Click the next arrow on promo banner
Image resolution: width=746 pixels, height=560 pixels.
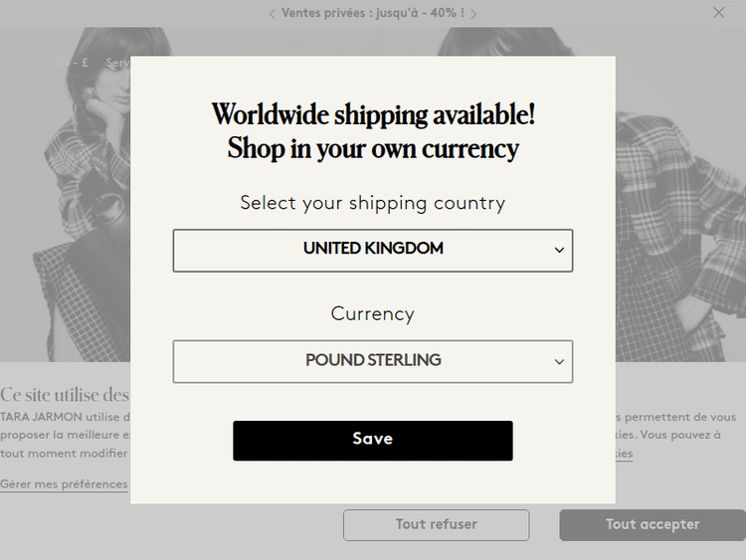pos(473,14)
